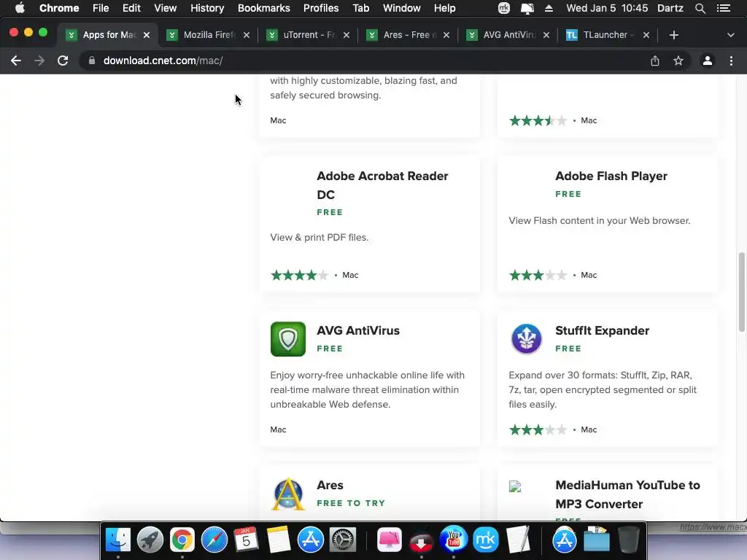This screenshot has width=747, height=560.
Task: Click the StuffIt Expander app icon
Action: pyautogui.click(x=527, y=339)
